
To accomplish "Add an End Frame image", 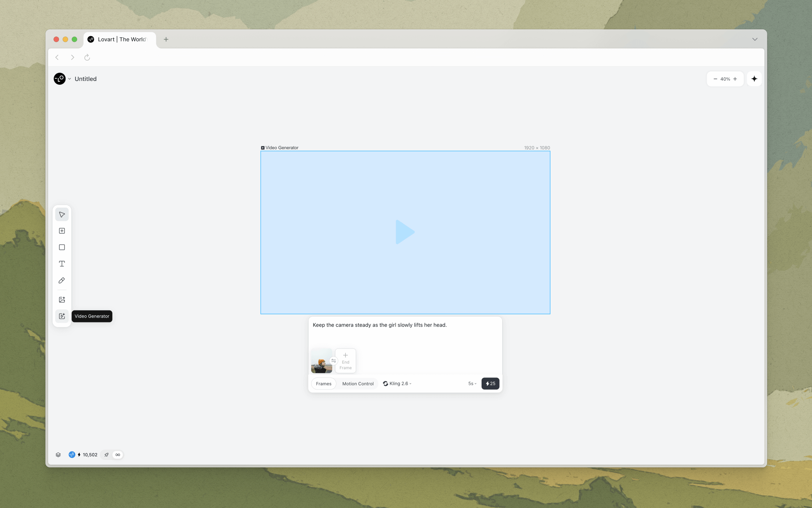I will [345, 361].
